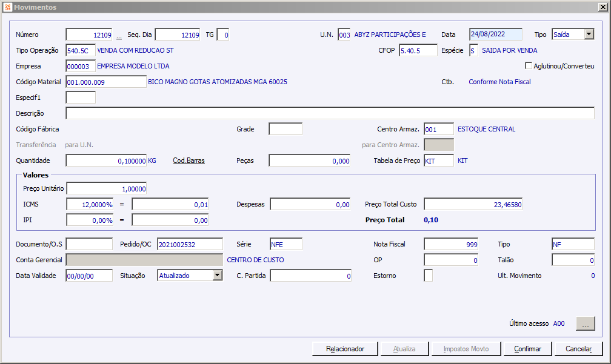Edit the Código Material field
611x364 pixels.
(x=106, y=82)
